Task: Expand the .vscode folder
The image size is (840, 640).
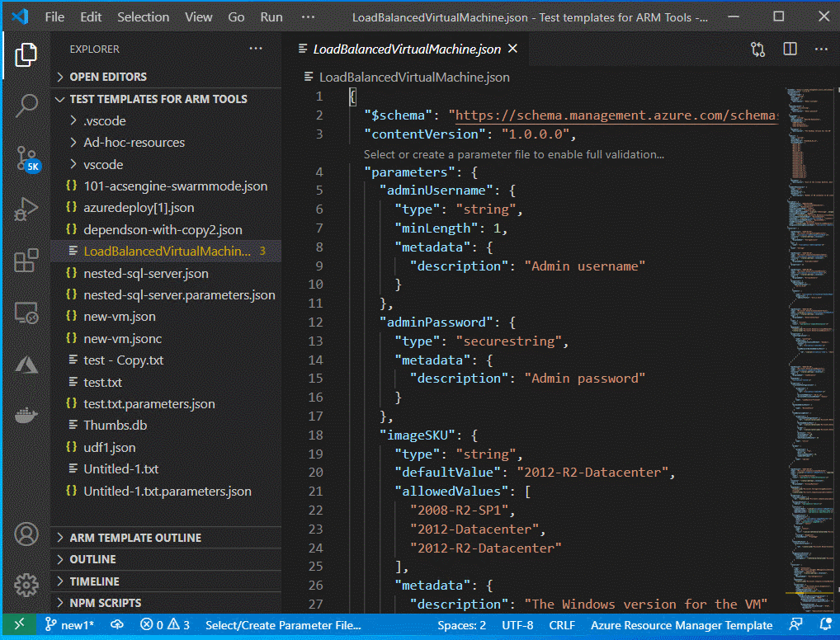Action: click(x=166, y=121)
